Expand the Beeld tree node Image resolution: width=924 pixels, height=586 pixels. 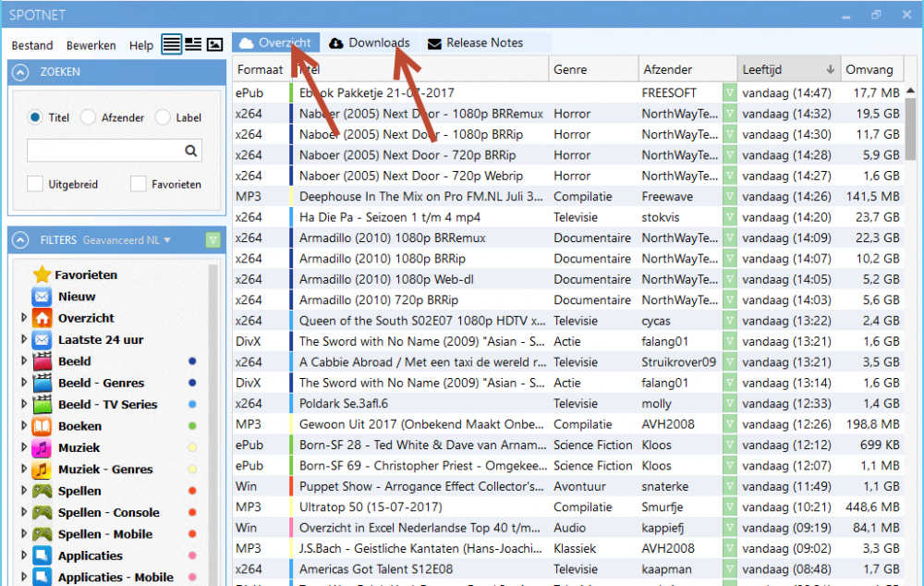coord(24,361)
